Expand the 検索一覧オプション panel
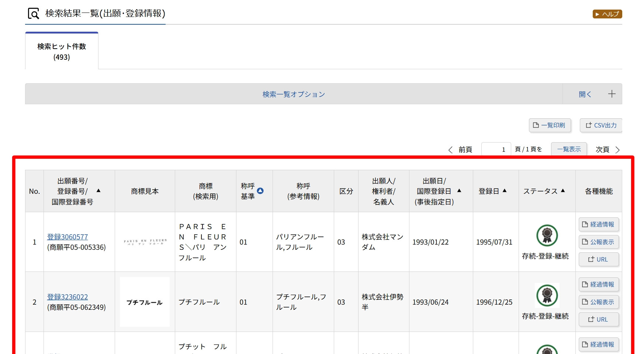The height and width of the screenshot is (354, 644). [x=294, y=94]
